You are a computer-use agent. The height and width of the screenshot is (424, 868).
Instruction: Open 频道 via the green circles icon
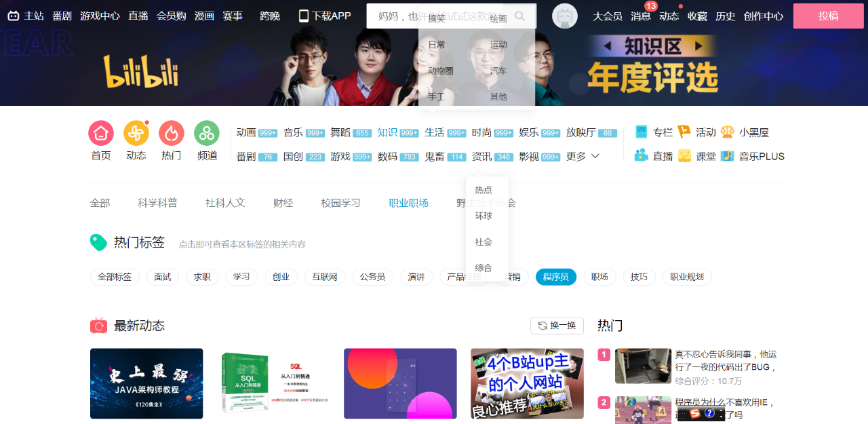click(x=207, y=133)
